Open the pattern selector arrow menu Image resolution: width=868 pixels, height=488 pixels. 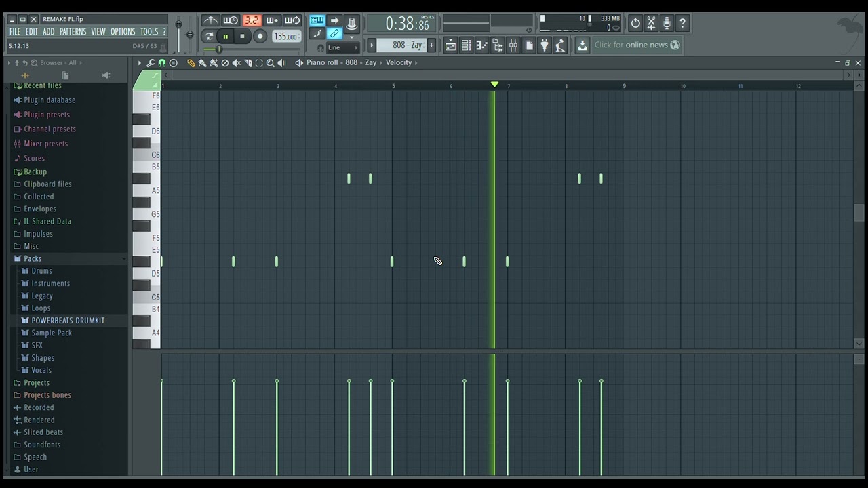pyautogui.click(x=371, y=45)
